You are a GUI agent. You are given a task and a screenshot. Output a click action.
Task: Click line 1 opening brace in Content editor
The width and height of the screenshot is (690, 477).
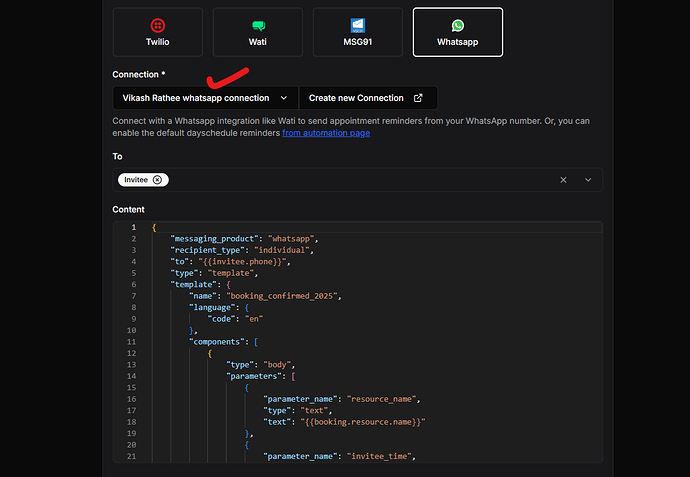[154, 227]
